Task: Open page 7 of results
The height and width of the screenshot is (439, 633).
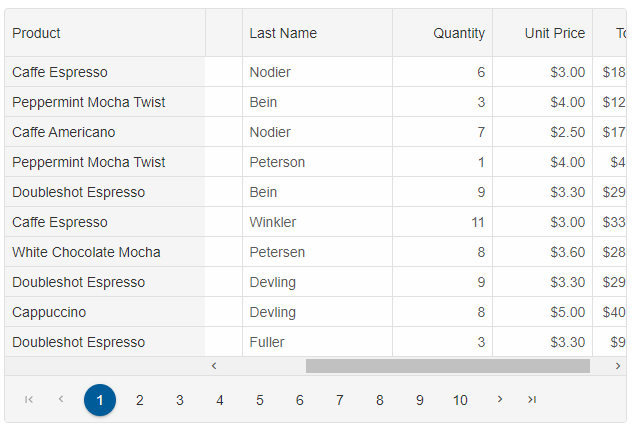Action: [340, 400]
